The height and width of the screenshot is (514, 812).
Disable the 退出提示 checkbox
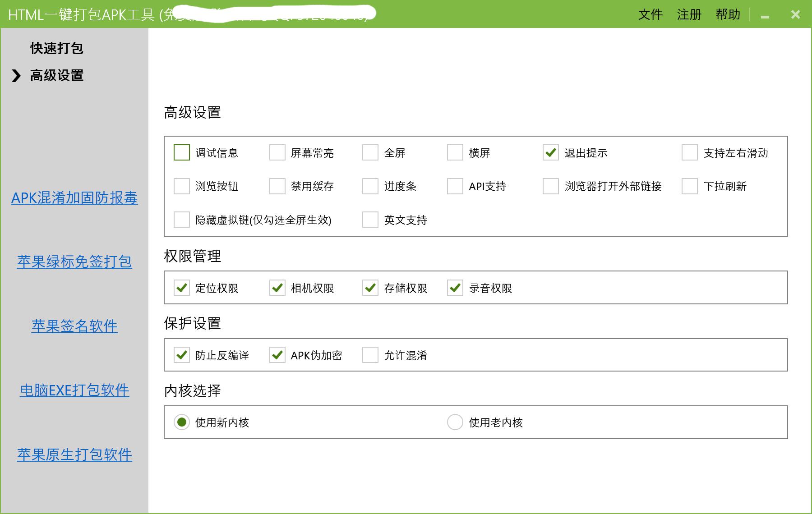point(550,153)
